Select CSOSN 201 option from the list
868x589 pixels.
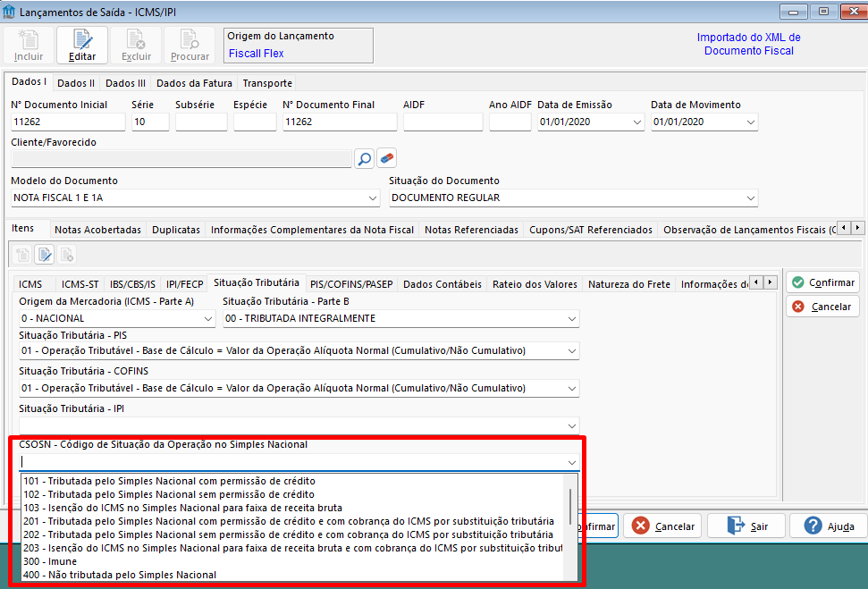click(x=292, y=521)
